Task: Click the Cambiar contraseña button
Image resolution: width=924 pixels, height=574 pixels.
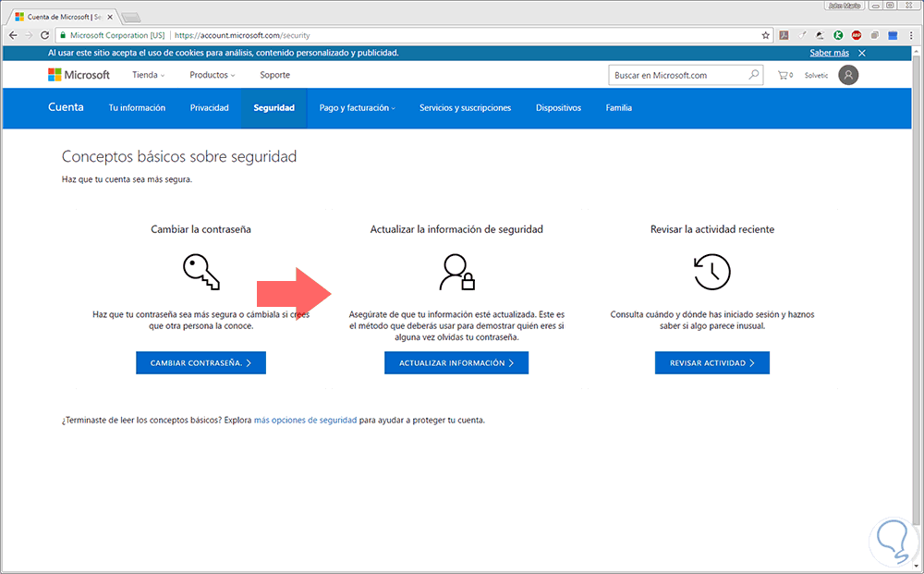Action: click(x=201, y=363)
